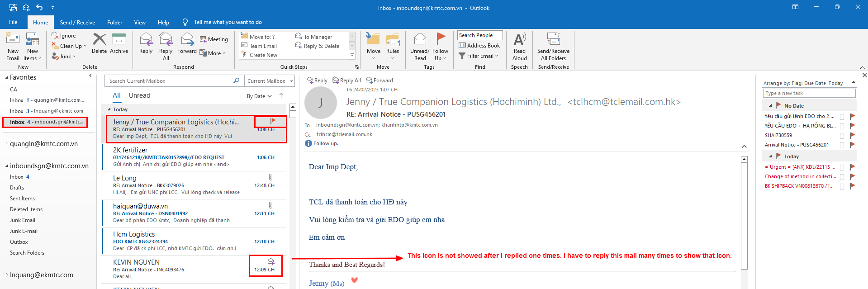Collapse the No Date task group
This screenshot has width=868, height=289.
770,106
